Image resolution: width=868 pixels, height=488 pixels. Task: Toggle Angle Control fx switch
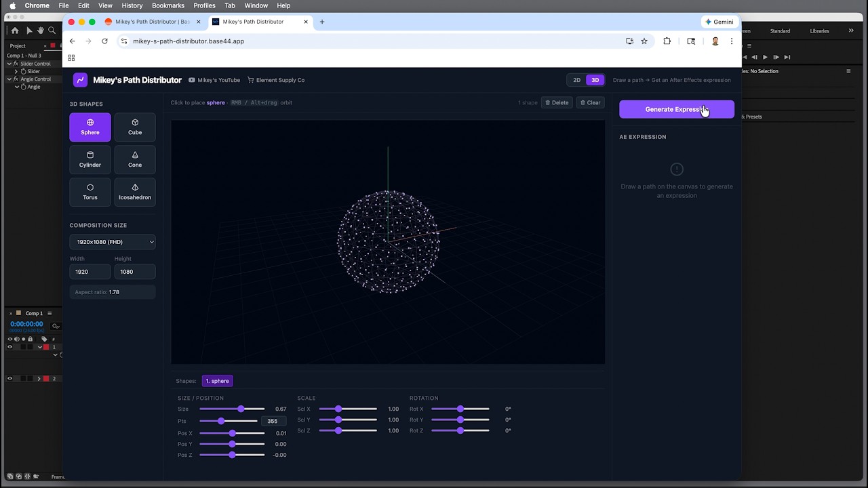[x=16, y=79]
